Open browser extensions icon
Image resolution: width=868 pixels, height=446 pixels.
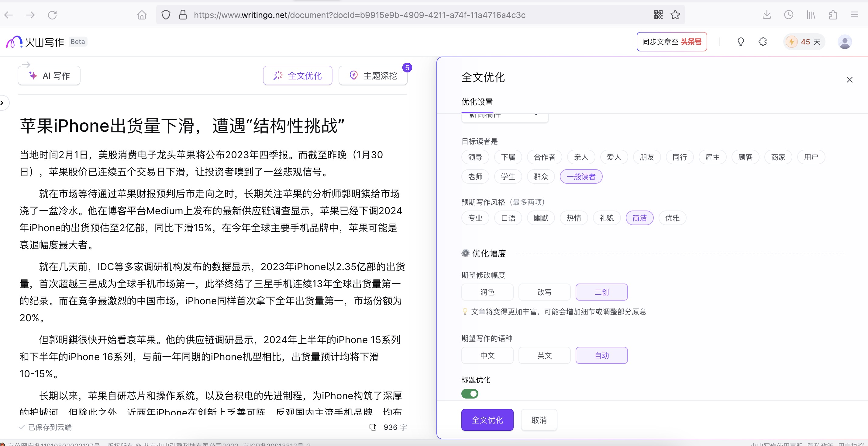point(833,15)
